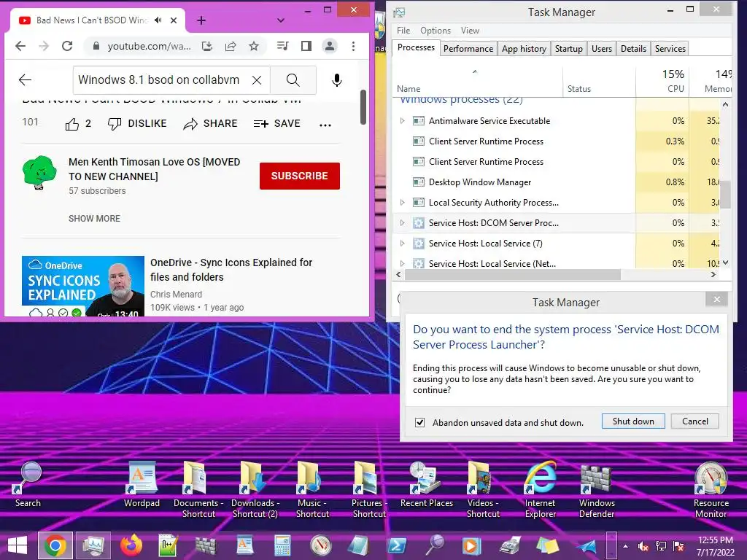Image resolution: width=747 pixels, height=560 pixels.
Task: Click the install app icon in address bar
Action: (x=207, y=46)
